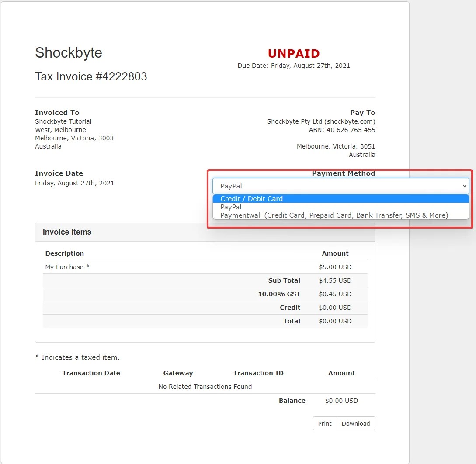Print the invoice

[325, 423]
